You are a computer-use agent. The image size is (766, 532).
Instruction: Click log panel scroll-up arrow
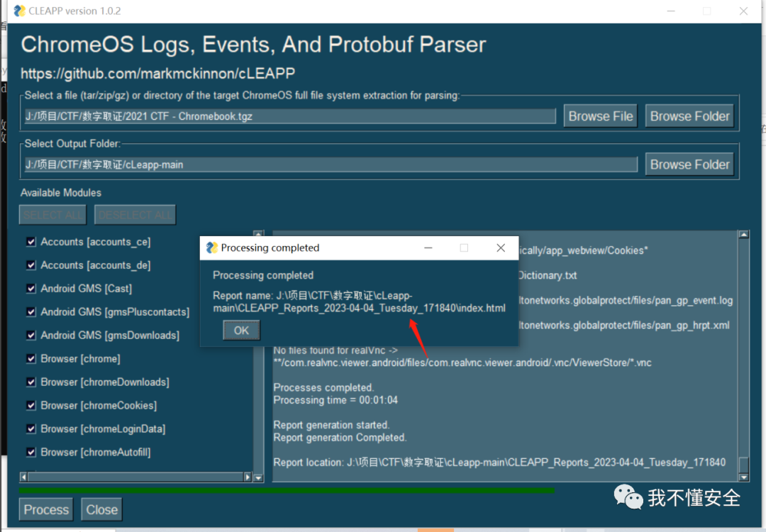743,235
